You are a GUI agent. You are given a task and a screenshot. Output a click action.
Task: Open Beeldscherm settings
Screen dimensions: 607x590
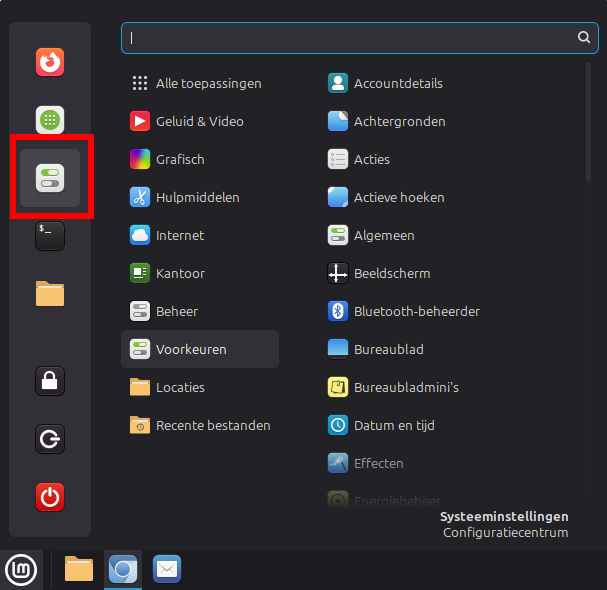[x=391, y=273]
